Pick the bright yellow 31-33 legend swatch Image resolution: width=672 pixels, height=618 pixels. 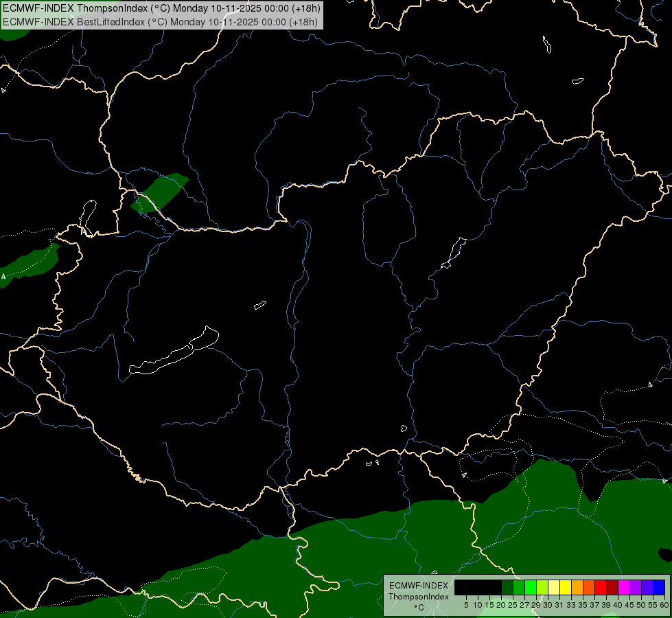566,587
